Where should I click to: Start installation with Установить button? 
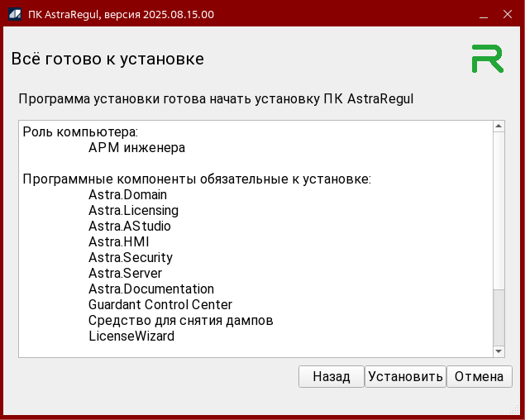coord(405,377)
